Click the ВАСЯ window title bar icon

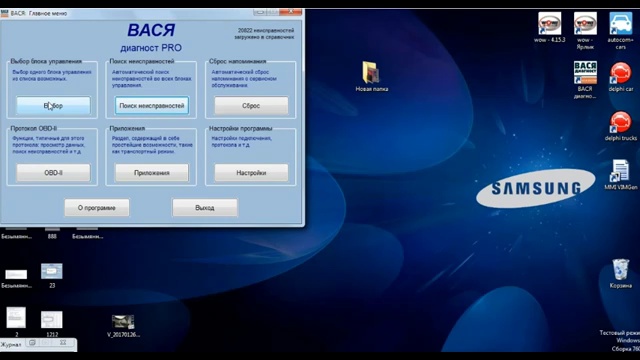(x=4, y=13)
